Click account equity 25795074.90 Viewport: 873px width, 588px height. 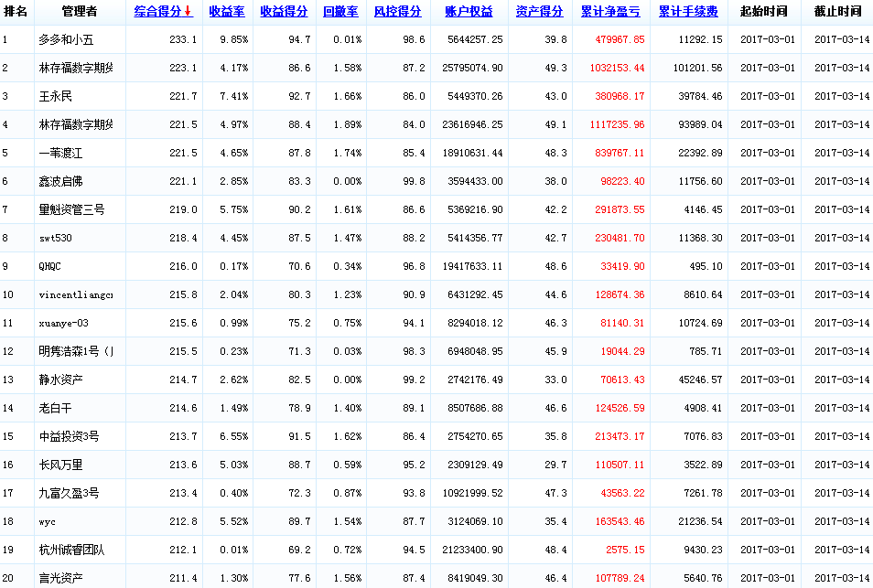pos(472,68)
